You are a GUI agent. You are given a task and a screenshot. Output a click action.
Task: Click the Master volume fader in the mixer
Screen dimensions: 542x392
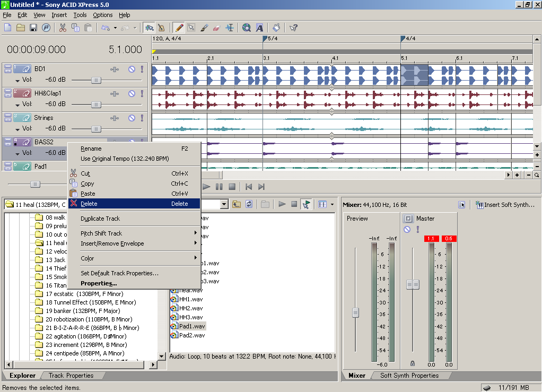413,285
